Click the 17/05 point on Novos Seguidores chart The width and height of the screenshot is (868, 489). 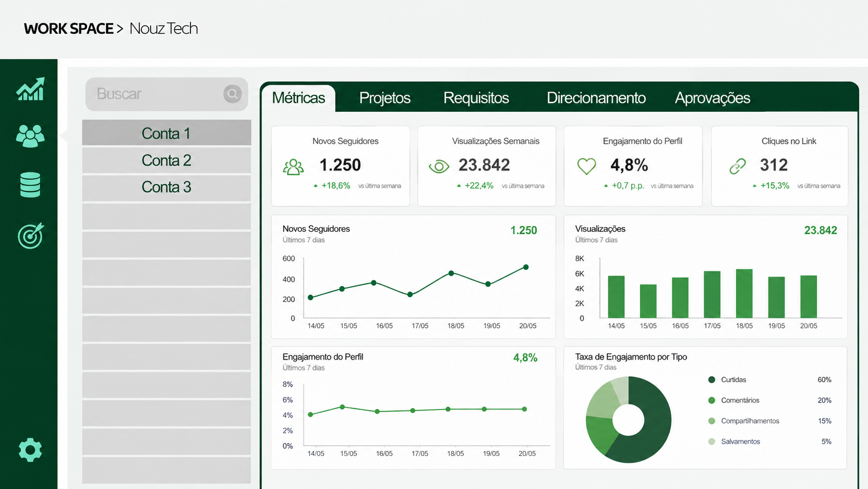pyautogui.click(x=410, y=295)
